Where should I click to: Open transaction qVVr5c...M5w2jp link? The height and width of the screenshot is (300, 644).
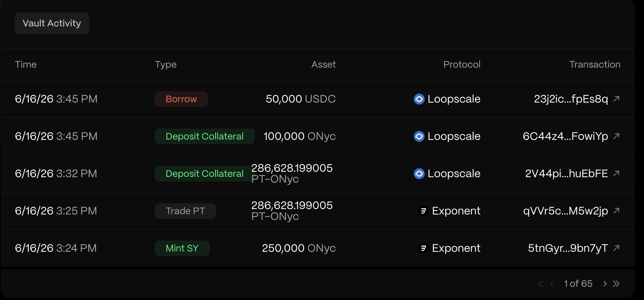pyautogui.click(x=565, y=211)
